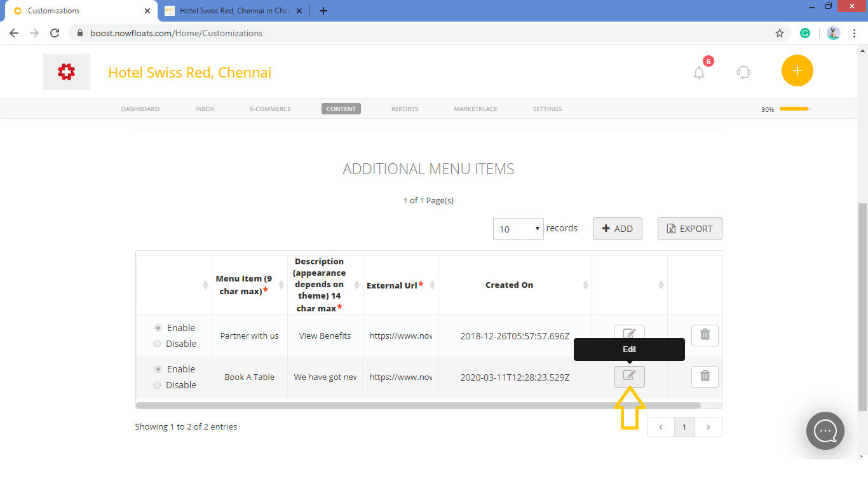Edit the Book A Table row
The image size is (868, 488).
click(x=629, y=377)
